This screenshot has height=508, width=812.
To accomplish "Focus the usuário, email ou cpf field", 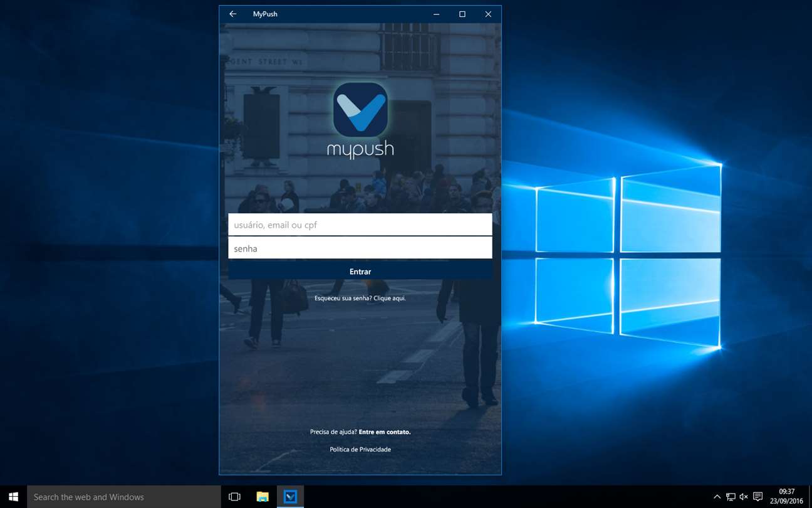I will pyautogui.click(x=360, y=225).
